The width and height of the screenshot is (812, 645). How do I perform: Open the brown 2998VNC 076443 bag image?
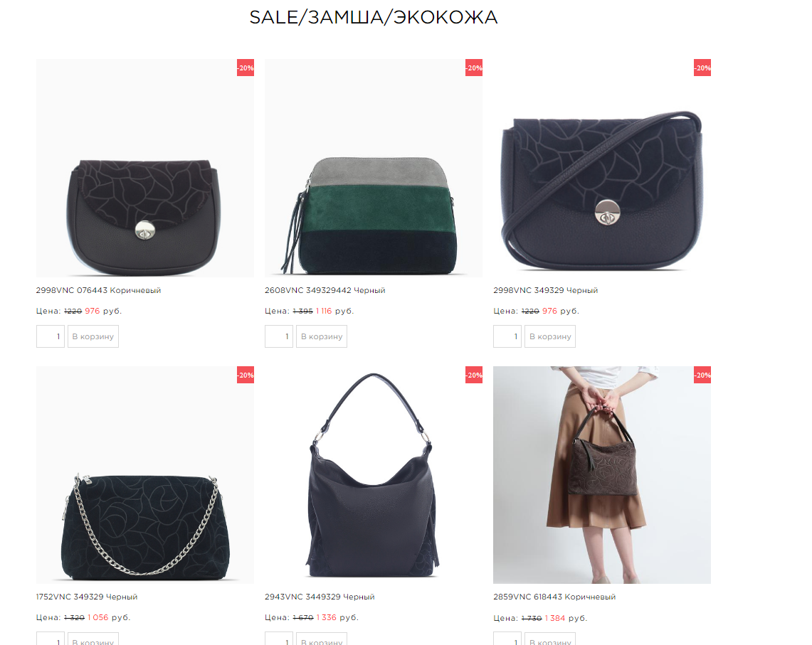[x=145, y=169]
